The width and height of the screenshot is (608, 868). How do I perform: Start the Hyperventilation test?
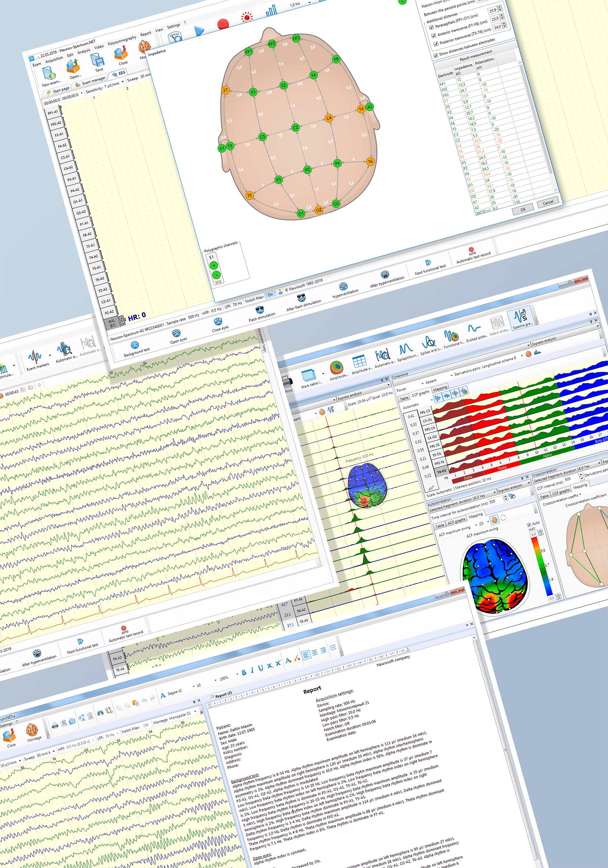point(344,290)
